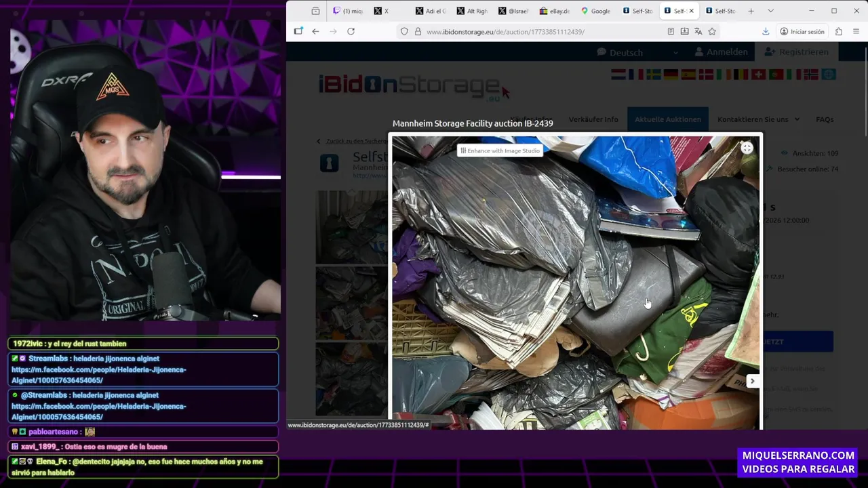This screenshot has width=868, height=488.
Task: Select the Swiss flag language
Action: coord(759,75)
